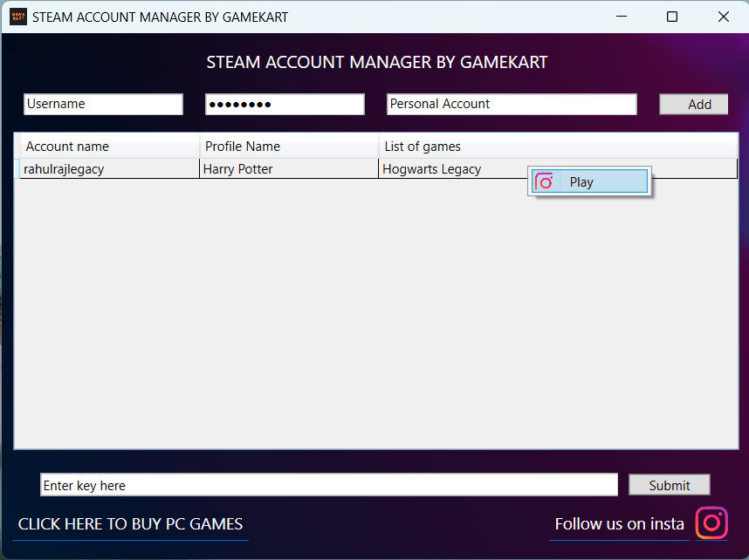Close the Steam Account Manager window
This screenshot has height=560, width=749.
pyautogui.click(x=723, y=17)
